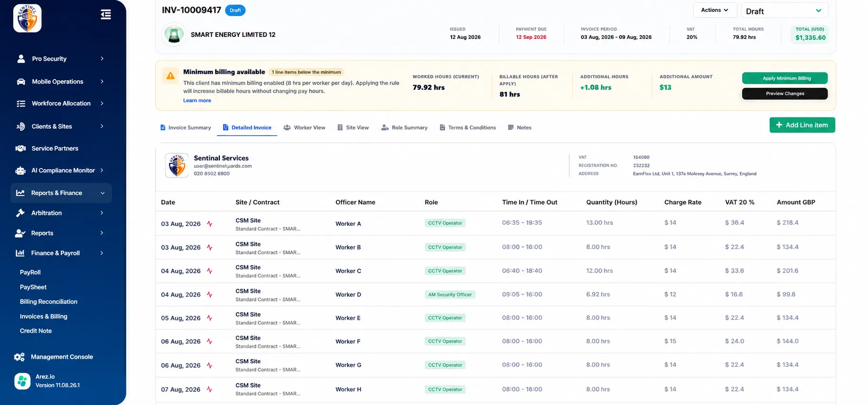Image resolution: width=868 pixels, height=405 pixels.
Task: Click the Management Console gears icon
Action: 19,357
